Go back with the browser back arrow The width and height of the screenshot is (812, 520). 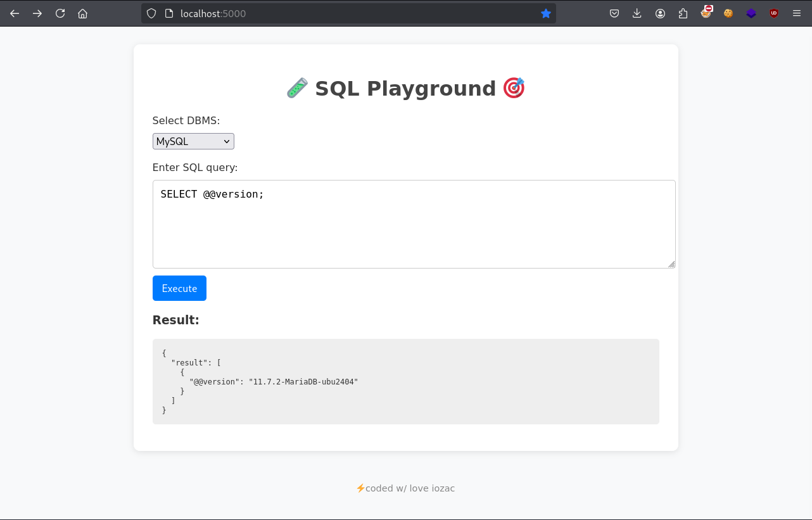coord(15,13)
